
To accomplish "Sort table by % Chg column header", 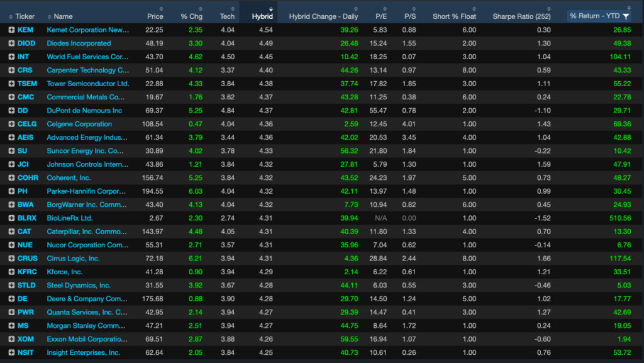I will [x=191, y=16].
